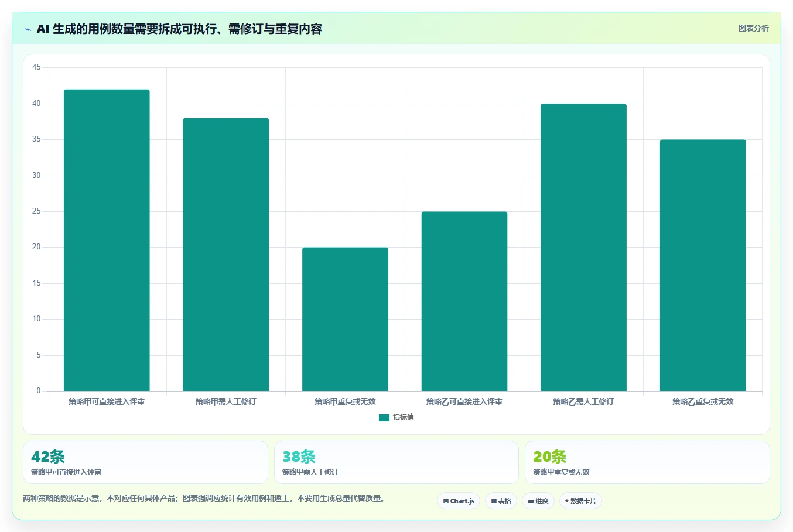Image resolution: width=793 pixels, height=532 pixels.
Task: Select the 策略乙需人工修订 bar
Action: coord(583,248)
